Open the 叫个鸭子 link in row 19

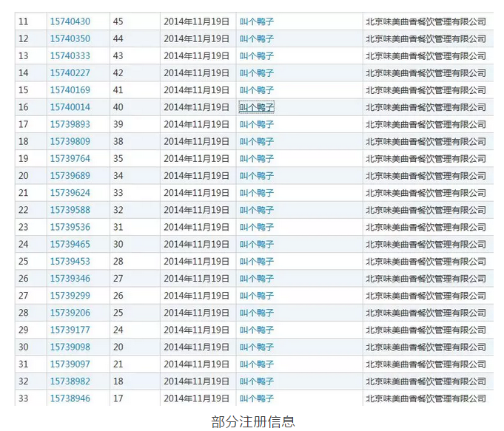point(257,158)
